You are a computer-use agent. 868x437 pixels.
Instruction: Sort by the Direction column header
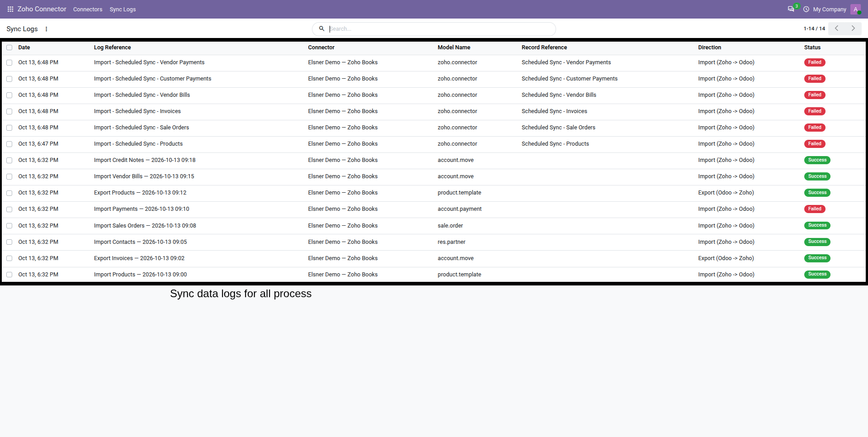tap(709, 47)
